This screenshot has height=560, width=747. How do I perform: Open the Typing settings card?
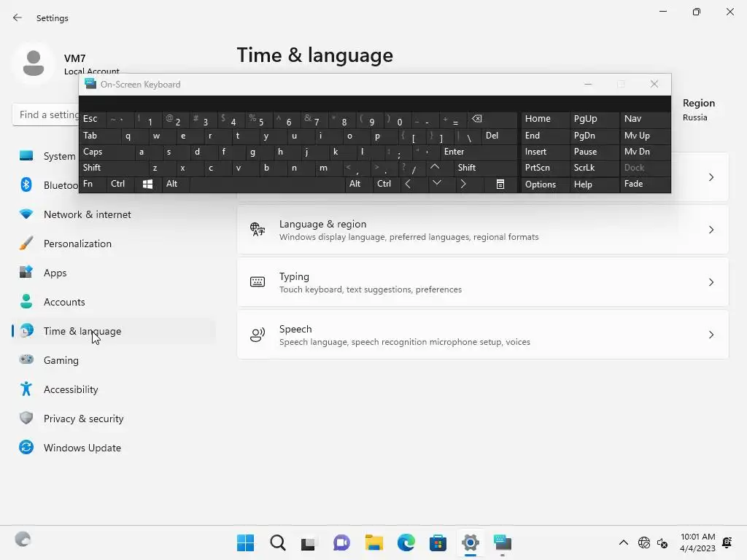483,282
